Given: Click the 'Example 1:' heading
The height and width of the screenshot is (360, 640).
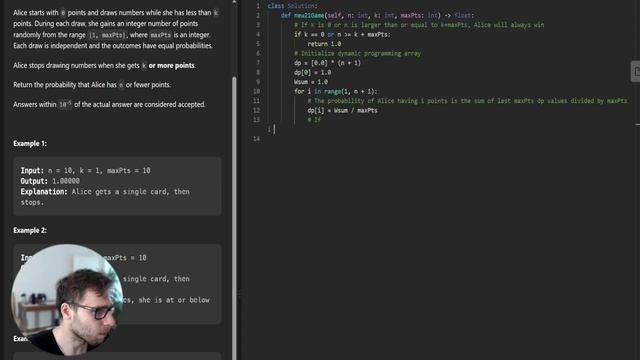Looking at the screenshot, I should coord(30,144).
